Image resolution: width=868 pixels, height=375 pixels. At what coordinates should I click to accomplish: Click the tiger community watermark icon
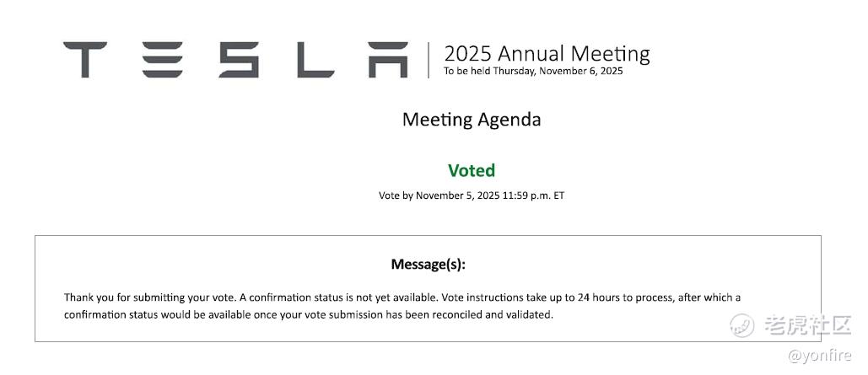[741, 325]
